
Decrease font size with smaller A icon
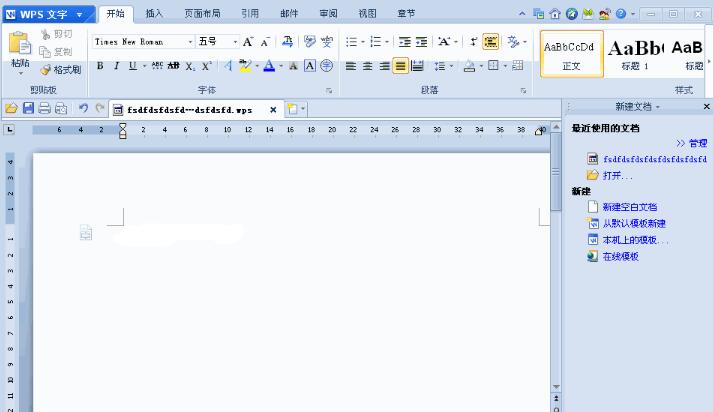coord(266,42)
